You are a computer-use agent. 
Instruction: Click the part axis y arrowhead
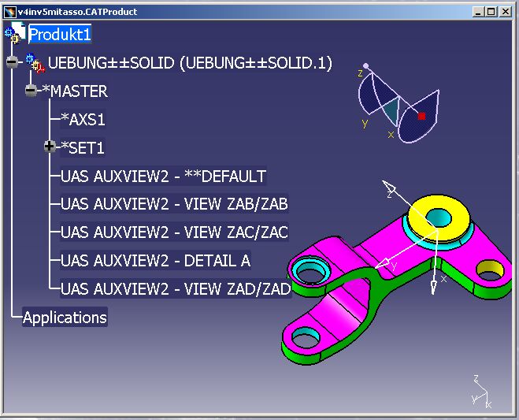click(x=383, y=263)
